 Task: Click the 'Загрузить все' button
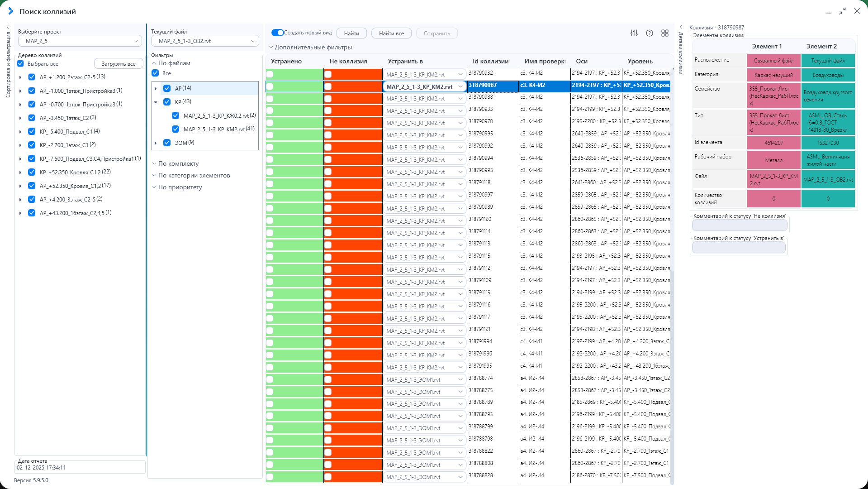tap(119, 64)
